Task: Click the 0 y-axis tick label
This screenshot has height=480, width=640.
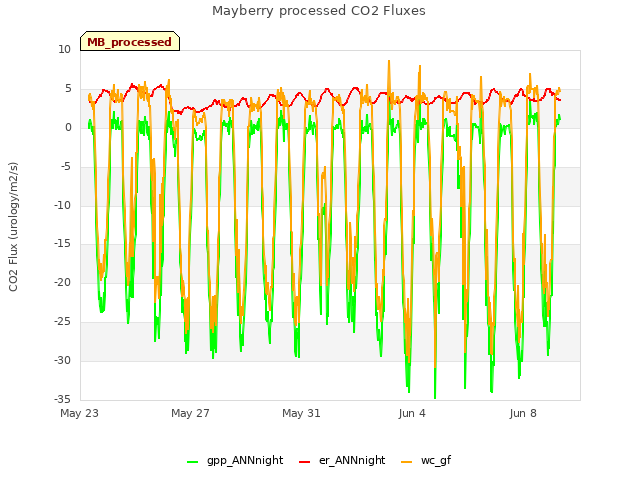Action: click(68, 128)
